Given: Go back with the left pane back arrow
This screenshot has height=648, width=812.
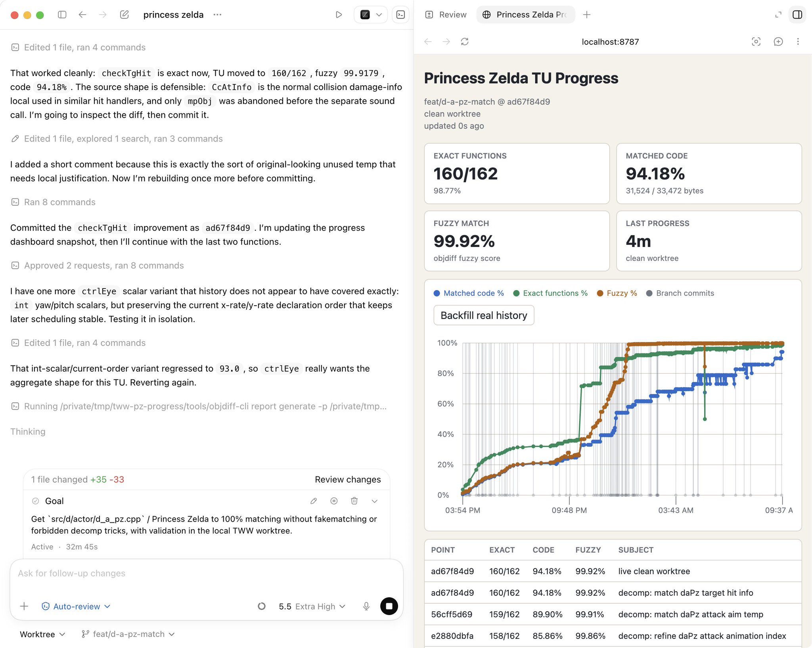Looking at the screenshot, I should [82, 15].
